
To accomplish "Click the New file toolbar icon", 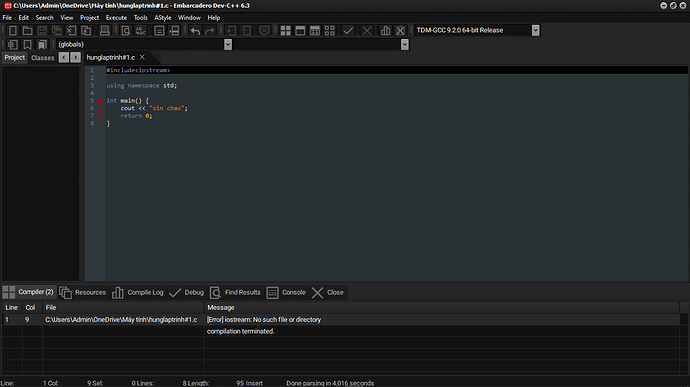I will coord(13,30).
